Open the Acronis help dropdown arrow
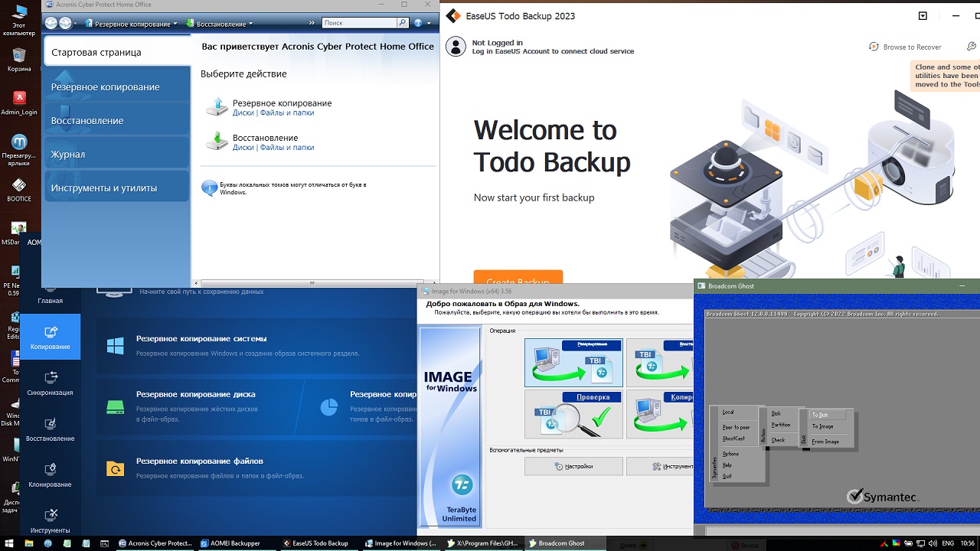The height and width of the screenshot is (551, 980). (428, 24)
